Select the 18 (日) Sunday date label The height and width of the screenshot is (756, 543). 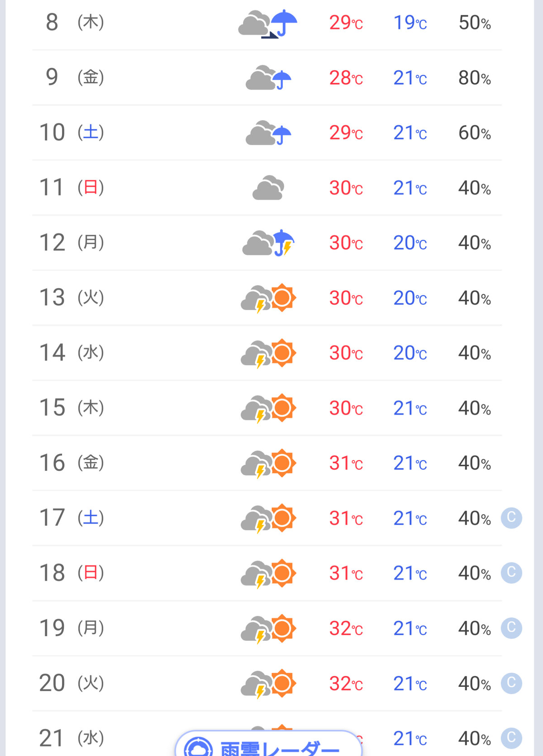pos(71,573)
